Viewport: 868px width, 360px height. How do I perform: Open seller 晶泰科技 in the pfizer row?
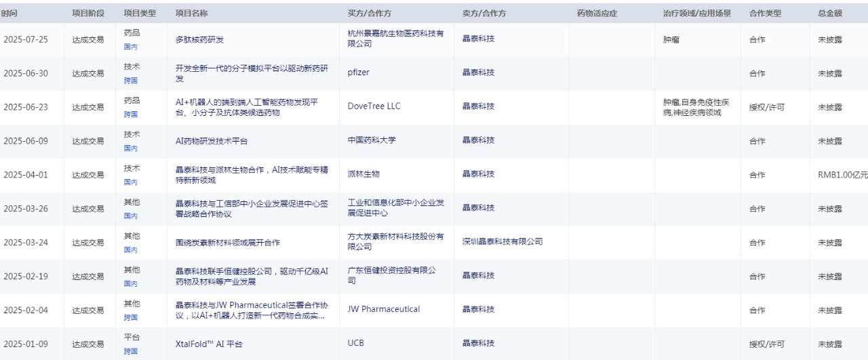coord(479,73)
